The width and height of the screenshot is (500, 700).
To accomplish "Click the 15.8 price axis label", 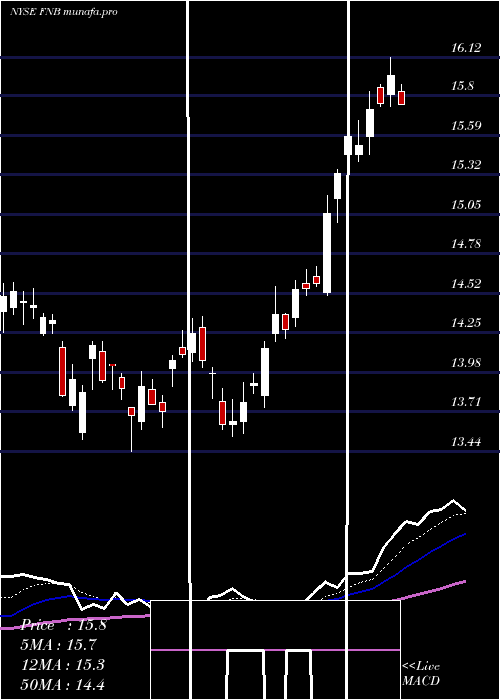I will click(462, 86).
